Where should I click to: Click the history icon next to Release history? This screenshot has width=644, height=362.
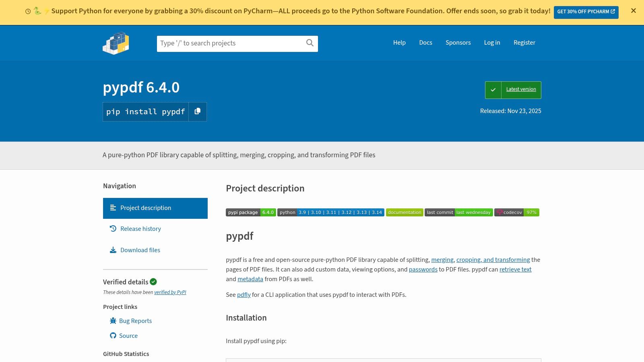point(113,228)
